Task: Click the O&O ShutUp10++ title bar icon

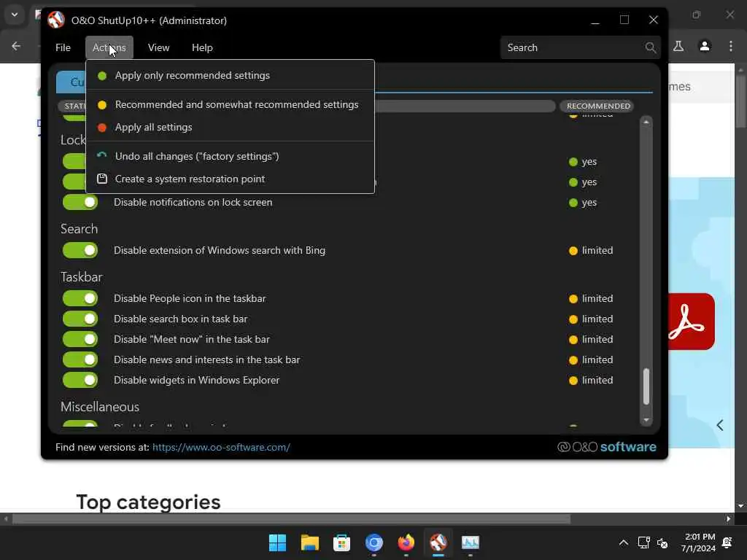Action: point(56,20)
